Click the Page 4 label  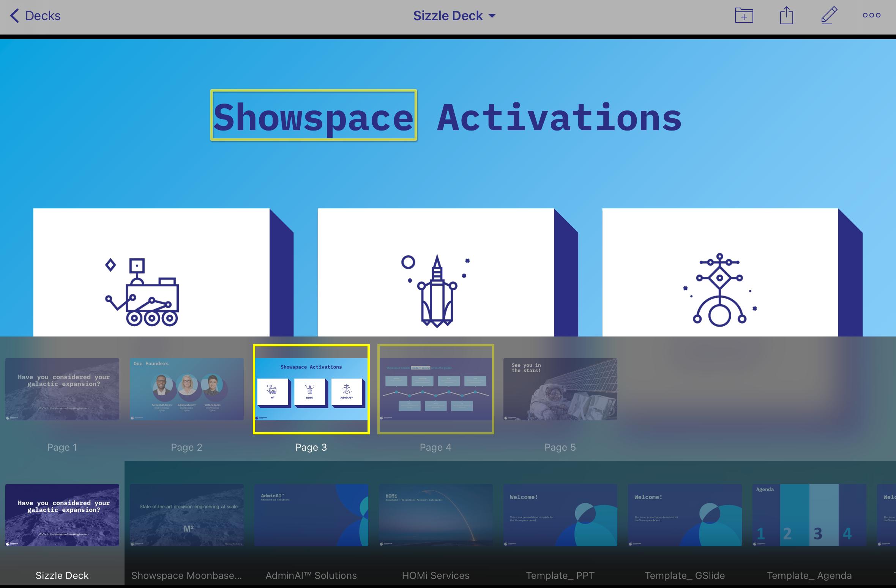click(x=436, y=447)
